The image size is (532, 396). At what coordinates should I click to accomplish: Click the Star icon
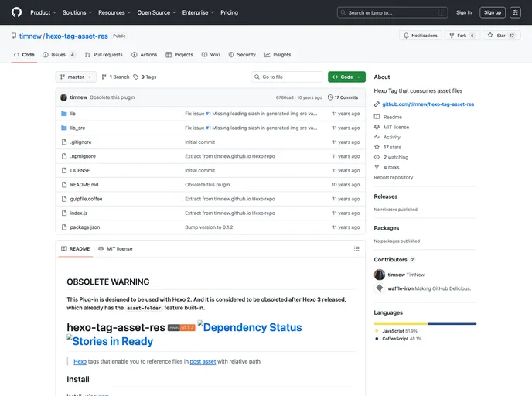point(490,35)
